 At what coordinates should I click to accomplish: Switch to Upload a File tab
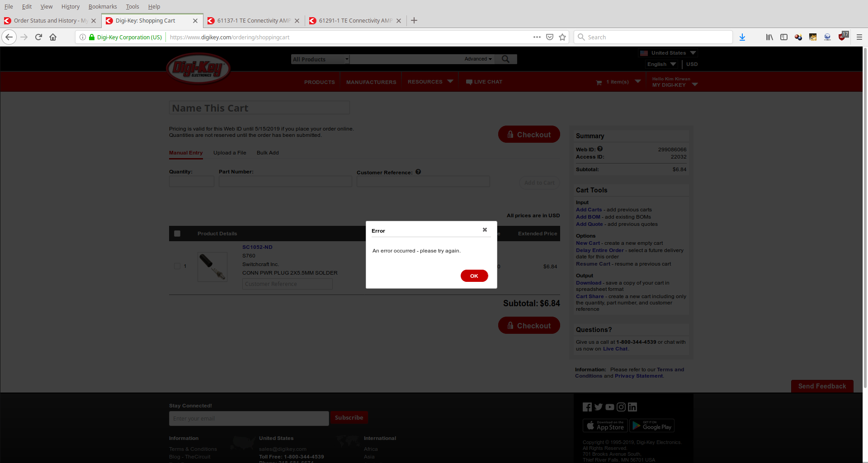click(230, 153)
